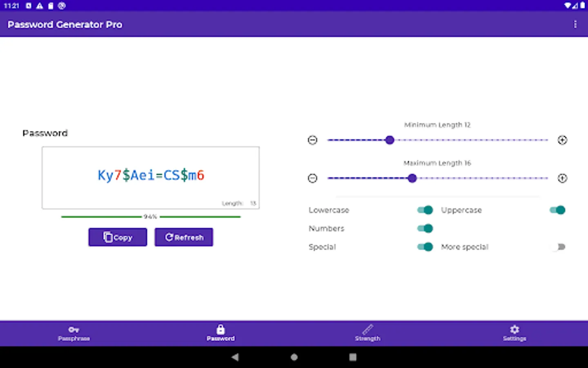Image resolution: width=588 pixels, height=368 pixels.
Task: Click the Lowercase label
Action: (329, 210)
